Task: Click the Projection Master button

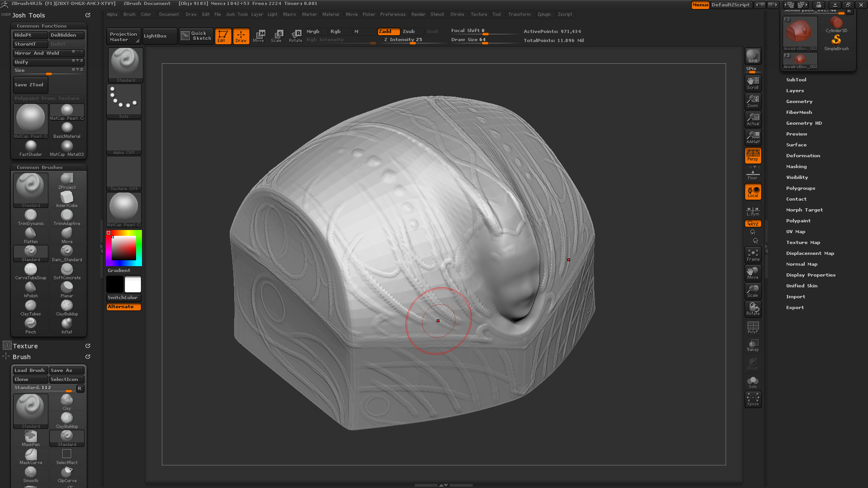Action: point(123,36)
